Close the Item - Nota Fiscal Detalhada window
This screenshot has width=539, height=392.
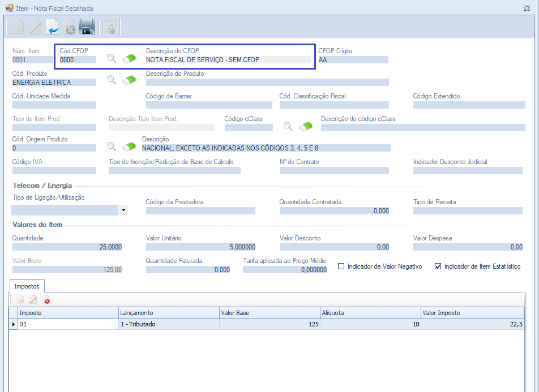527,8
